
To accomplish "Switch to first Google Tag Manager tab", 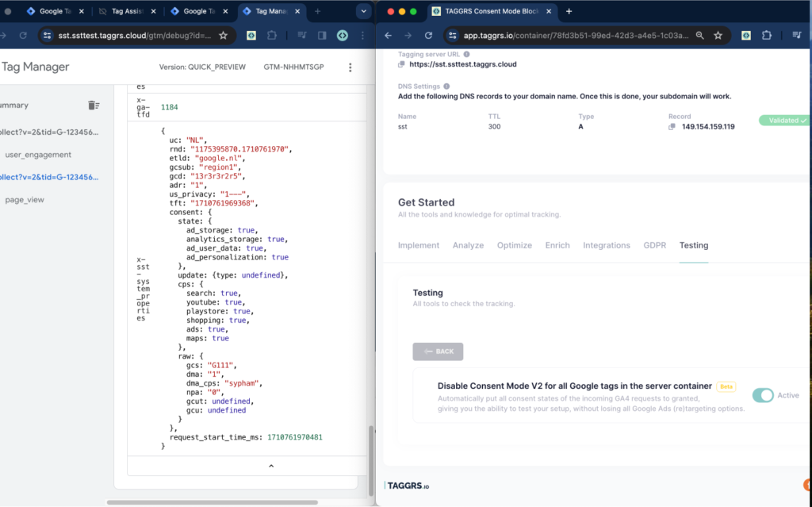I will pos(55,11).
